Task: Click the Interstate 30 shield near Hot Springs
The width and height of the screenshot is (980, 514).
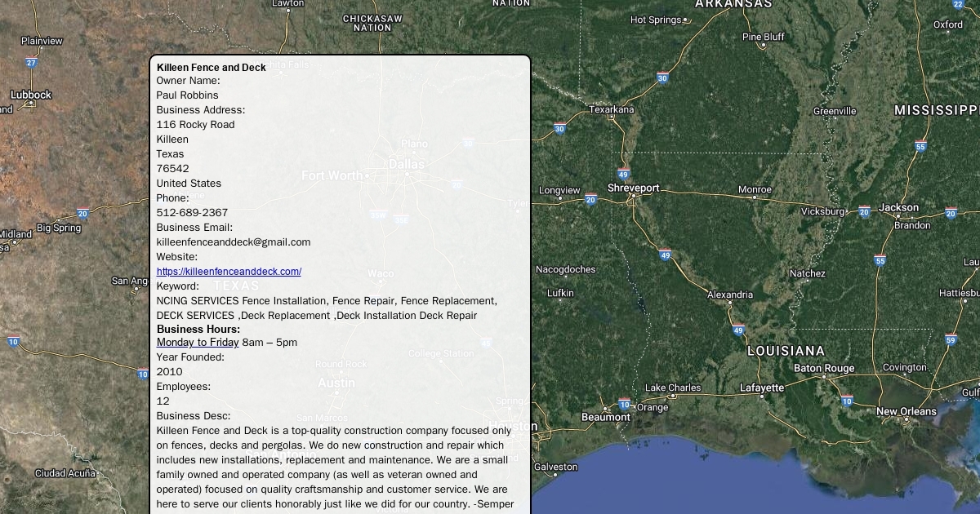Action: 662,78
